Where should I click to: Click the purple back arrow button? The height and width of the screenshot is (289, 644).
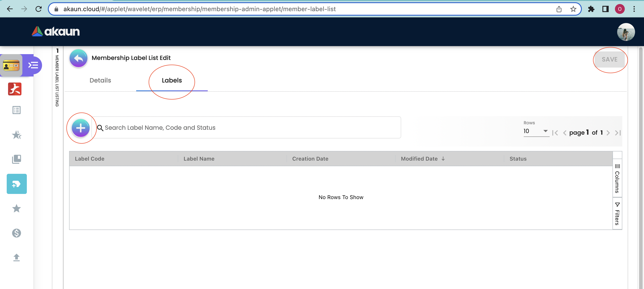78,58
